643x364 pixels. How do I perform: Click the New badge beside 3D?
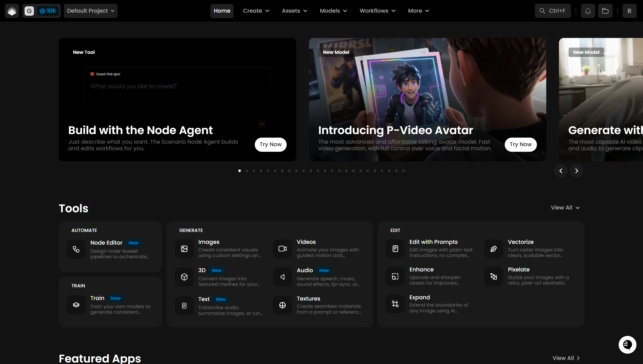217,270
